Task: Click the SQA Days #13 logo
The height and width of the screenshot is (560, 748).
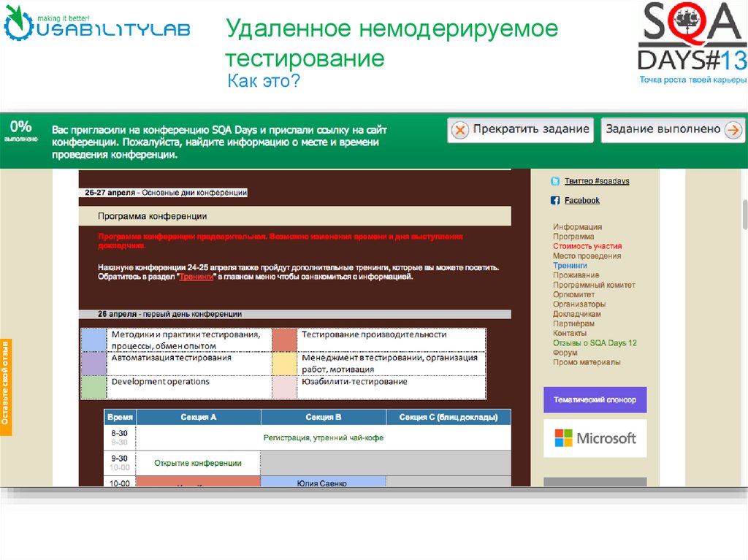Action: click(x=692, y=43)
